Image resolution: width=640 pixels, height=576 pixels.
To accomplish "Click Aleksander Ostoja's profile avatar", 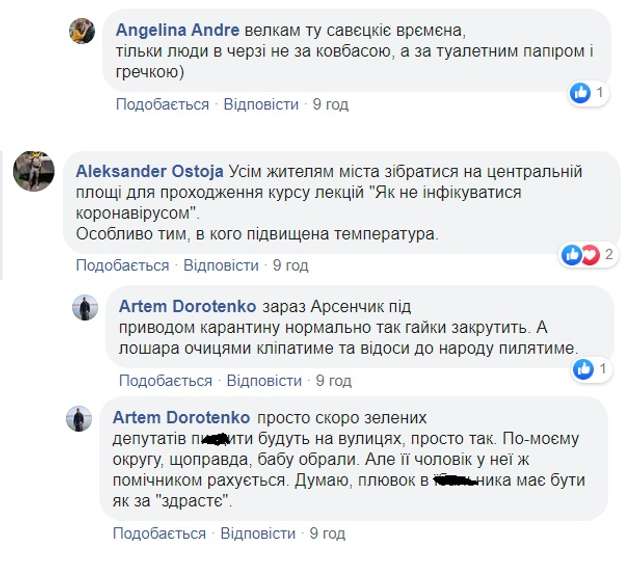I will (x=33, y=171).
